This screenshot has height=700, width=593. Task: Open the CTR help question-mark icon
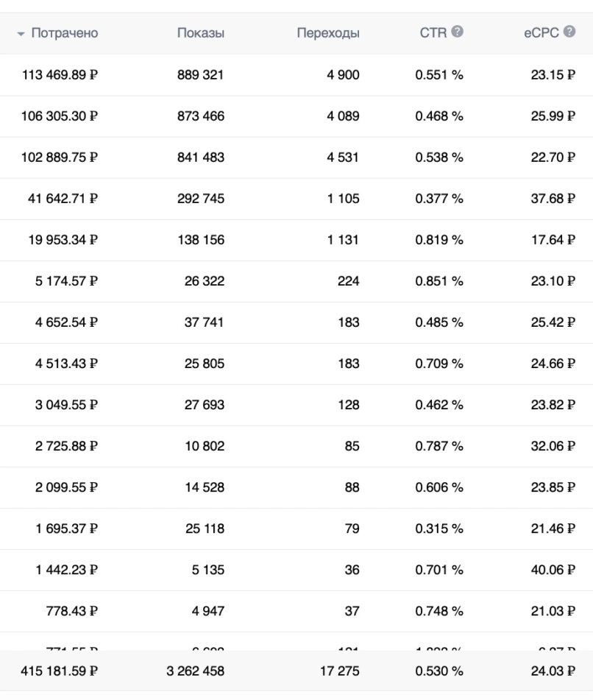(457, 32)
